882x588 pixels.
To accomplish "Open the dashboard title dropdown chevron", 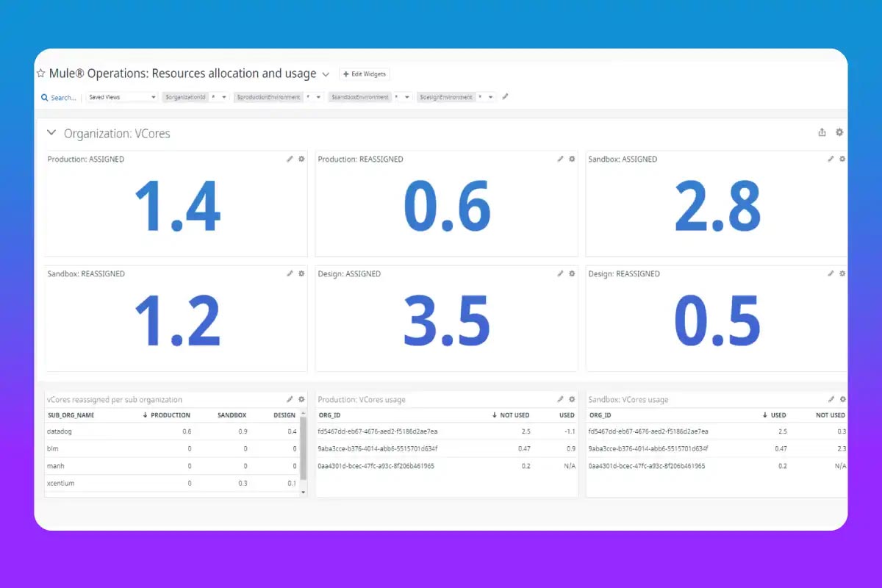I will [326, 74].
